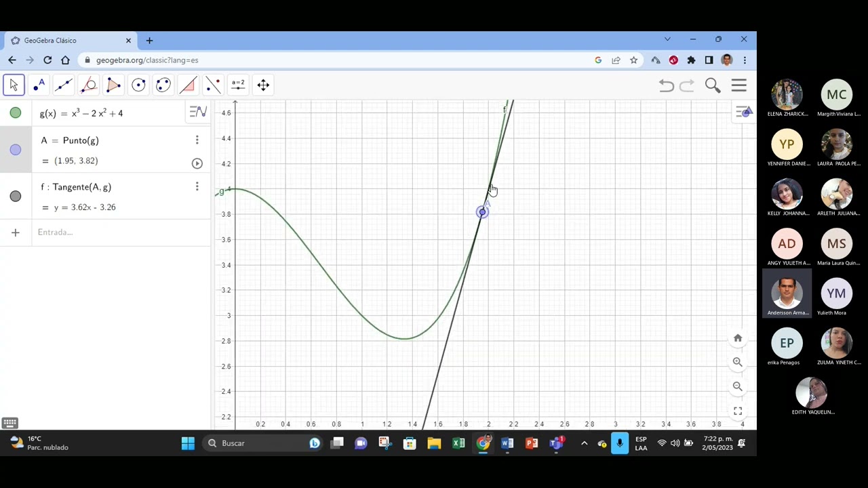Screen dimensions: 868x488
Task: Toggle visibility of function g(x)
Action: point(16,113)
